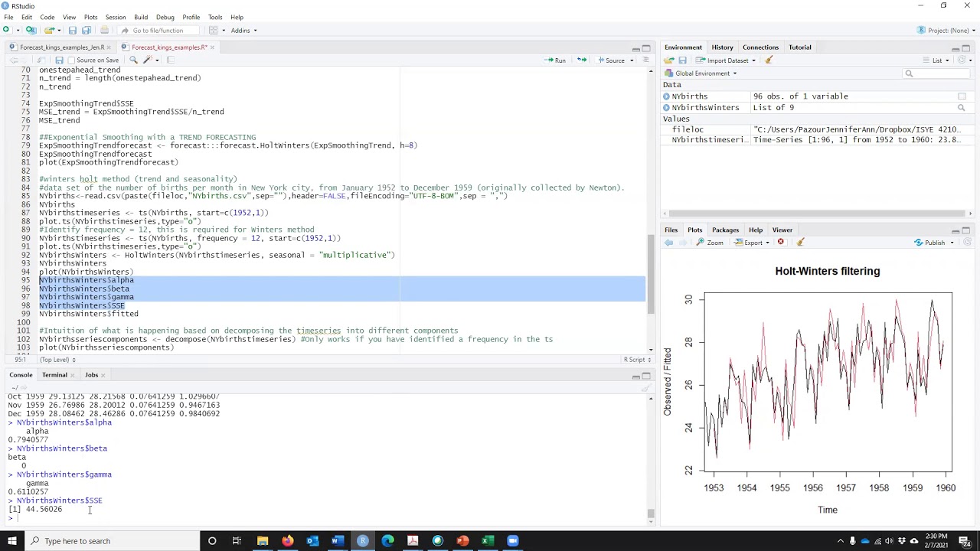The width and height of the screenshot is (980, 551).
Task: Click the Compile Report notebook icon
Action: pyautogui.click(x=170, y=60)
